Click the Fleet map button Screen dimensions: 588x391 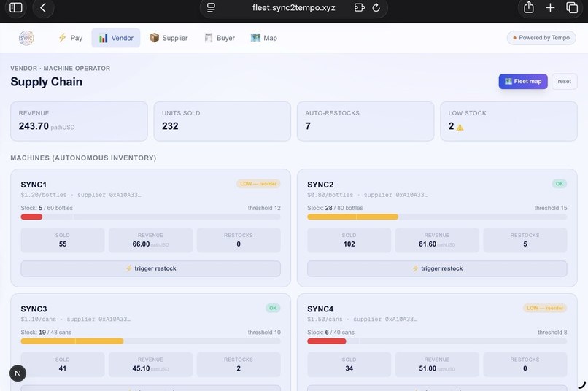point(523,82)
